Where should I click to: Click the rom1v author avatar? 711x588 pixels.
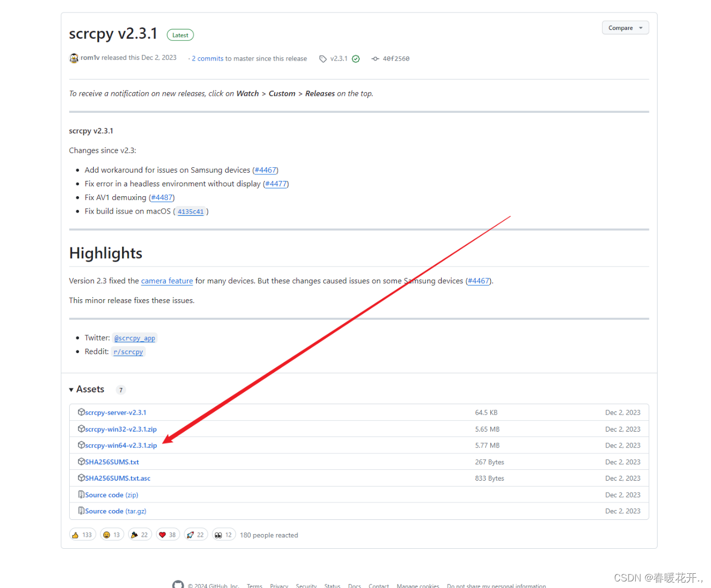[74, 58]
